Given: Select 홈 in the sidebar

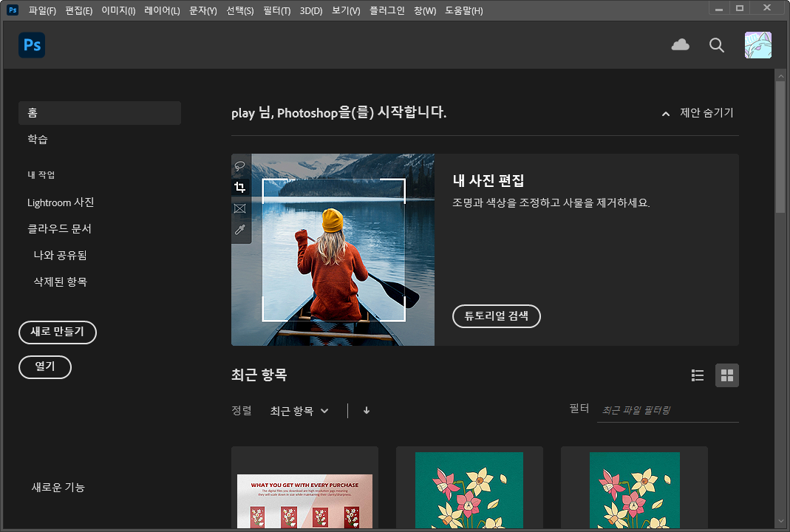Looking at the screenshot, I should coord(100,113).
